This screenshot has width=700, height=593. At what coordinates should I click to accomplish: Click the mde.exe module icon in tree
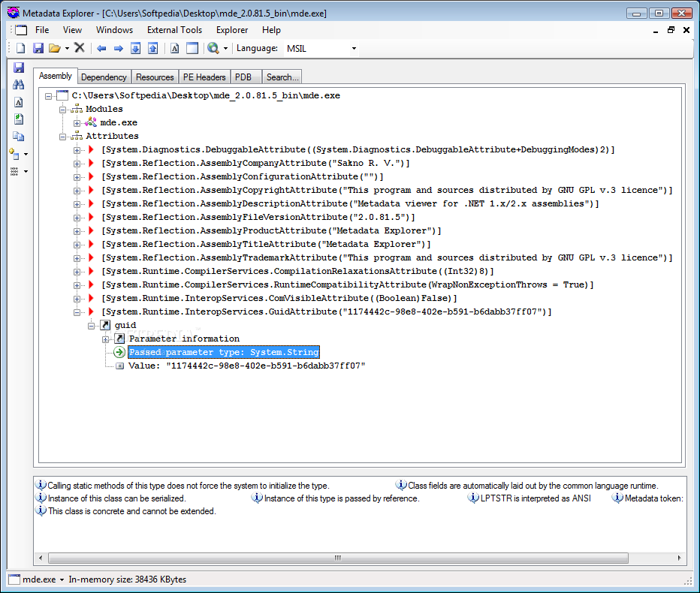(91, 122)
